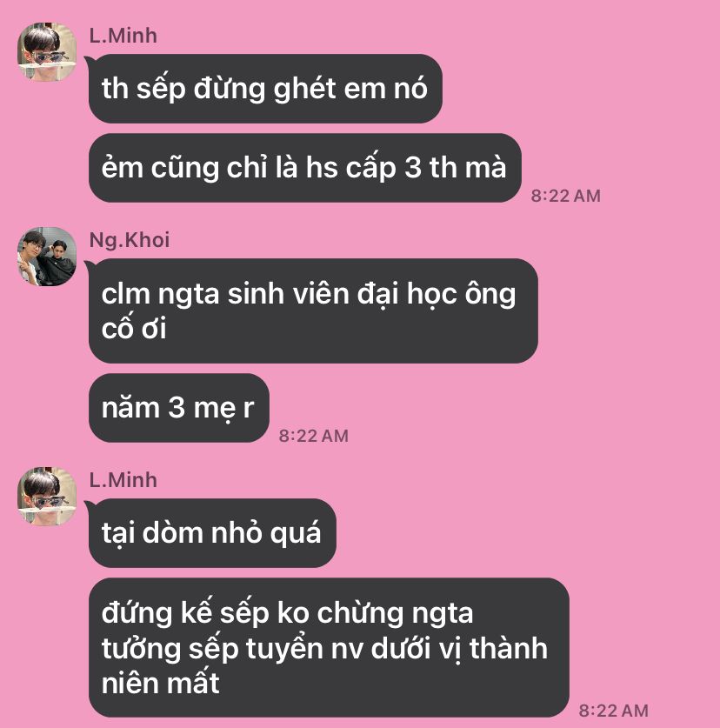Click the word 'sếp' in the first bubble

pos(161,89)
